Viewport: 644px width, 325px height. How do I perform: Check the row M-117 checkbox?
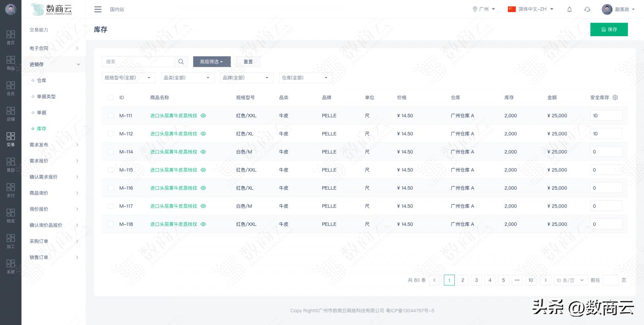111,206
